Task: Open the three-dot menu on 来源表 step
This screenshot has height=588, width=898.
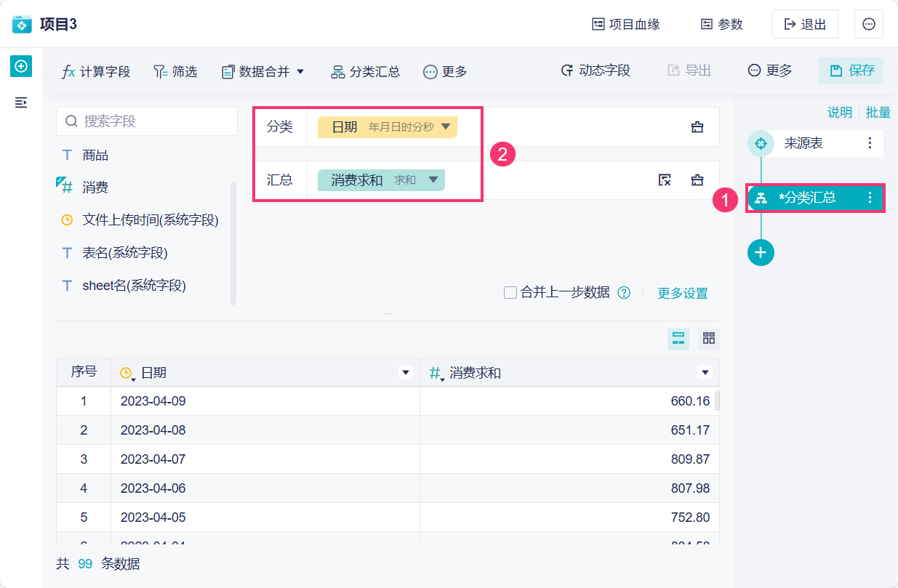Action: pos(870,143)
